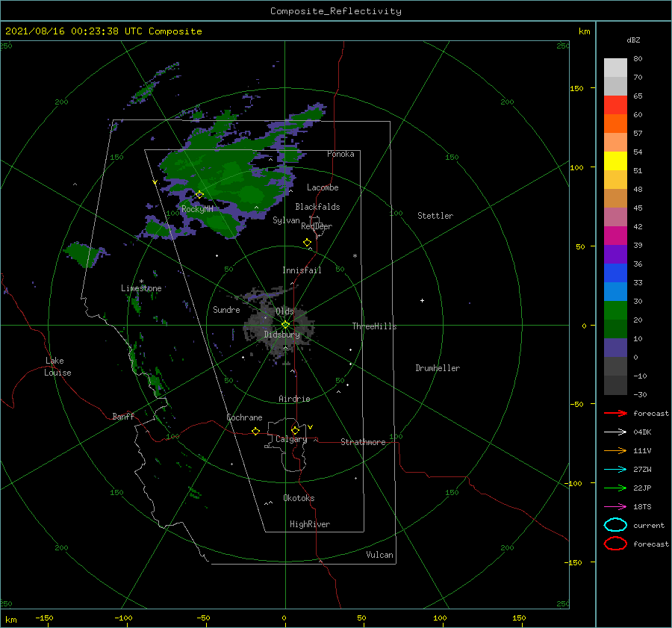Click the Banff label
Screen dimensions: 672x628
tap(123, 416)
